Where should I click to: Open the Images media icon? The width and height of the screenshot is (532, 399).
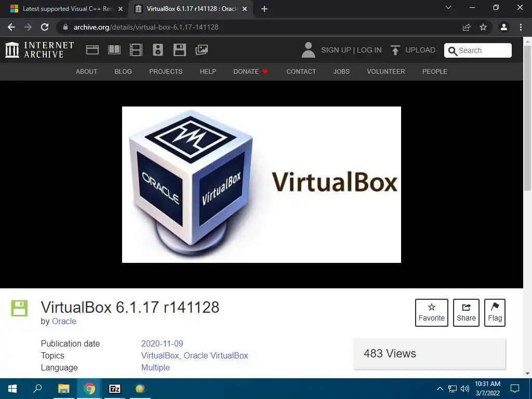[202, 50]
